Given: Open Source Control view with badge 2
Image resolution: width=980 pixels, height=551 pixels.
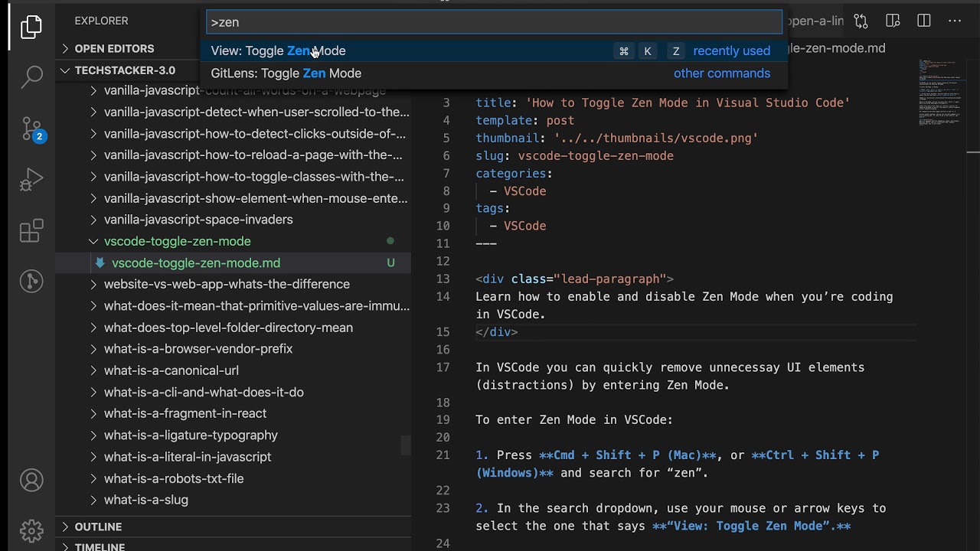Looking at the screenshot, I should coord(31,129).
